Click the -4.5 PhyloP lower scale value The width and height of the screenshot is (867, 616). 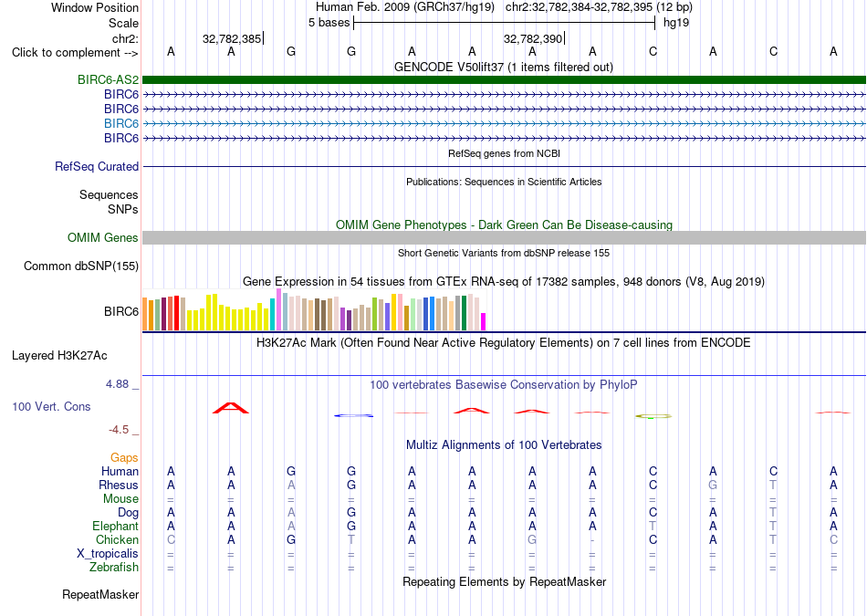coord(119,430)
